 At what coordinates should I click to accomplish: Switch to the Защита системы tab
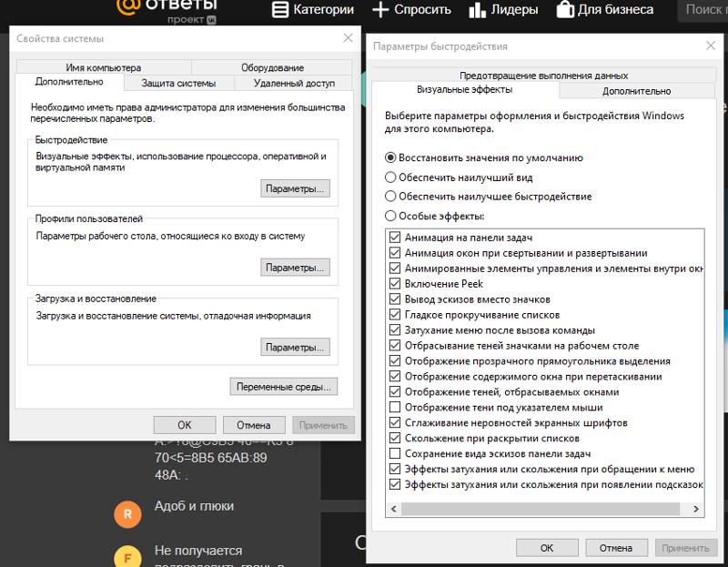pyautogui.click(x=178, y=84)
